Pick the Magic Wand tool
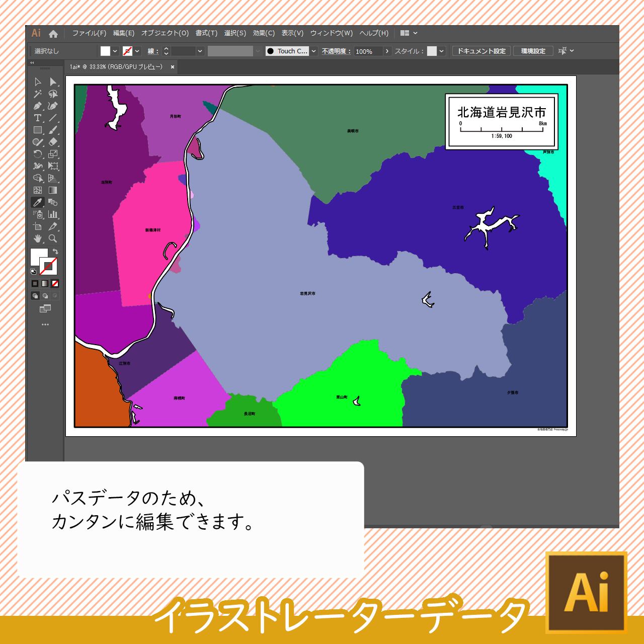Image resolution: width=644 pixels, height=644 pixels. click(38, 94)
